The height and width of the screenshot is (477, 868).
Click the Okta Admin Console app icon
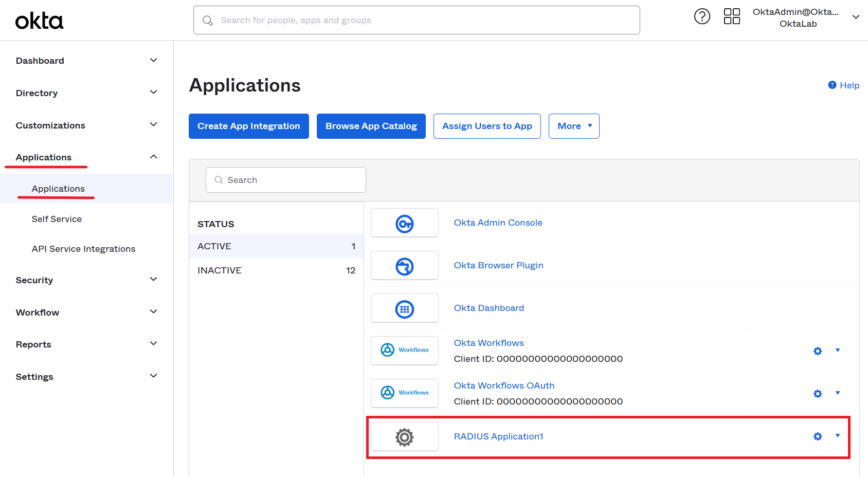[405, 223]
